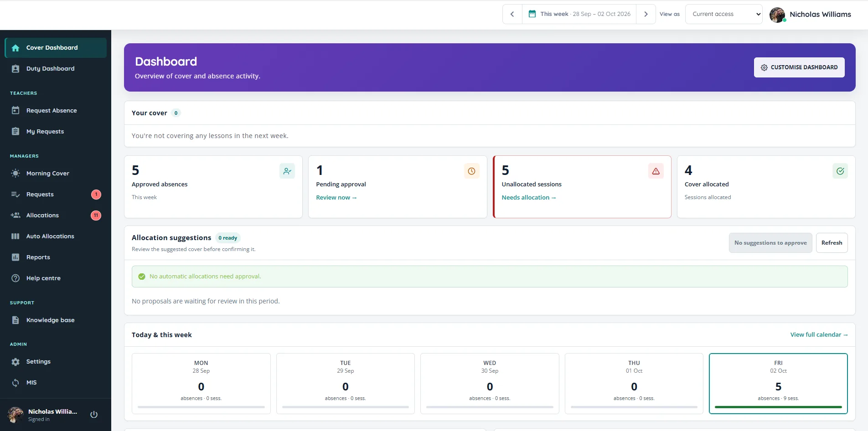
Task: Click the Requests notification badge showing 1
Action: click(96, 195)
